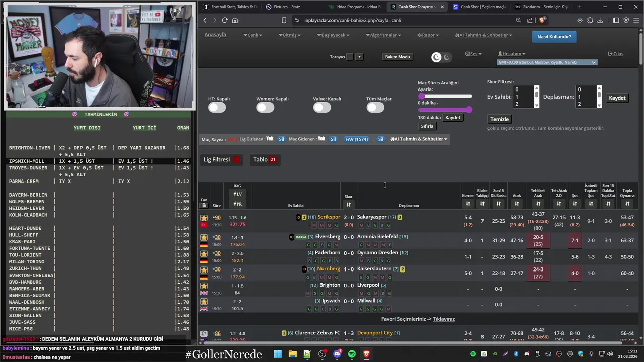Screen dimensions: 644x362
Task: Select 1 in Ev Sahibi score list
Action: (523, 97)
